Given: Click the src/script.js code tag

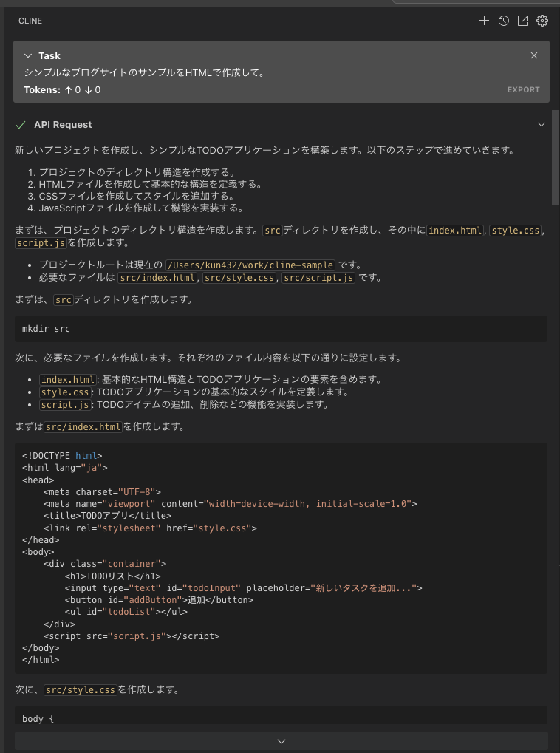Looking at the screenshot, I should coord(318,278).
